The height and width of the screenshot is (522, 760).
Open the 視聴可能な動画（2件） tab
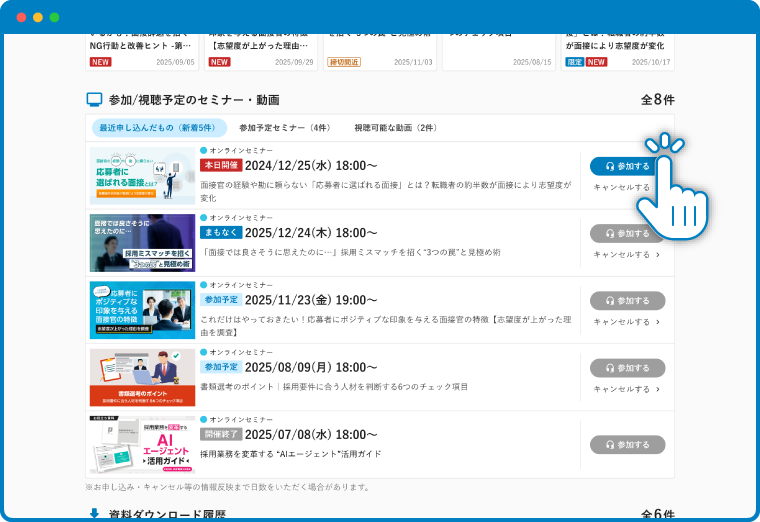tap(395, 128)
